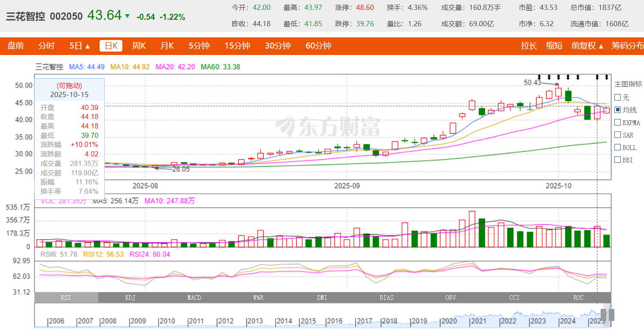This screenshot has height=330, width=644.
Task: Click the green down-triangle beside price 43.64
Action: [x=127, y=16]
